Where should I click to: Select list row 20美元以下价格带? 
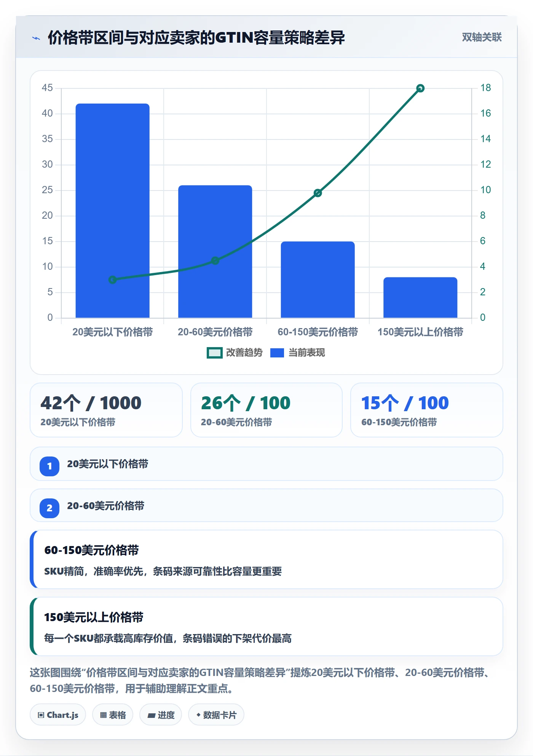[x=266, y=464]
